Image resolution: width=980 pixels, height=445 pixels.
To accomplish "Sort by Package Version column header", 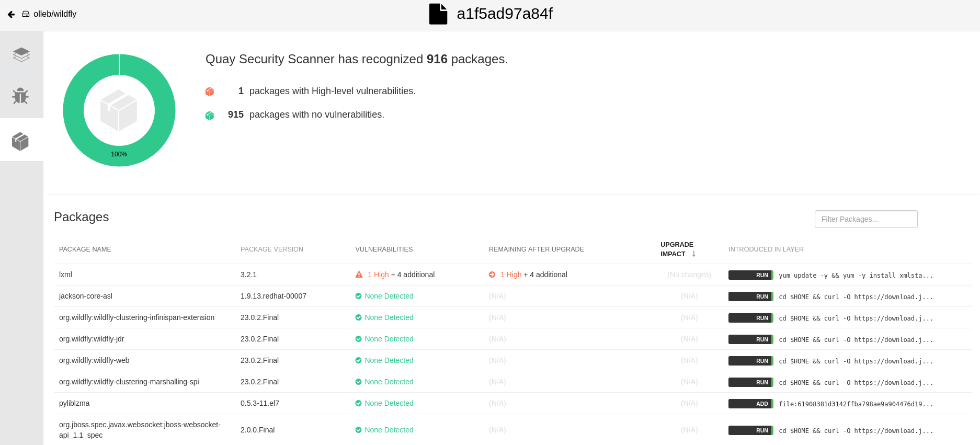I will coord(271,249).
